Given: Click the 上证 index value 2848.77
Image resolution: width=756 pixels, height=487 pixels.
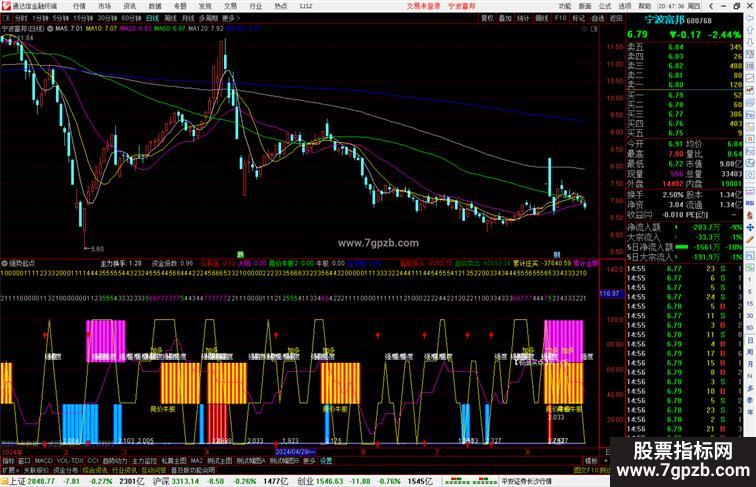Looking at the screenshot, I should click(41, 481).
